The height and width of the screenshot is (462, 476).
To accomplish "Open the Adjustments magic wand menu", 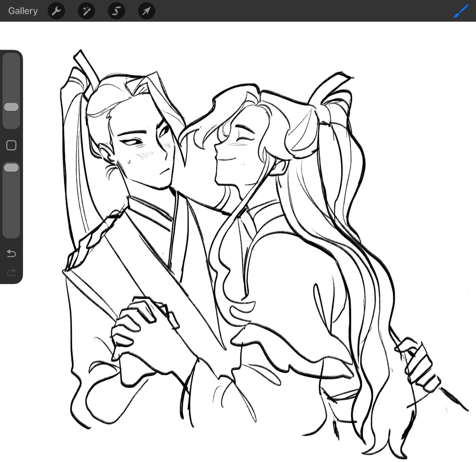I will click(x=86, y=11).
